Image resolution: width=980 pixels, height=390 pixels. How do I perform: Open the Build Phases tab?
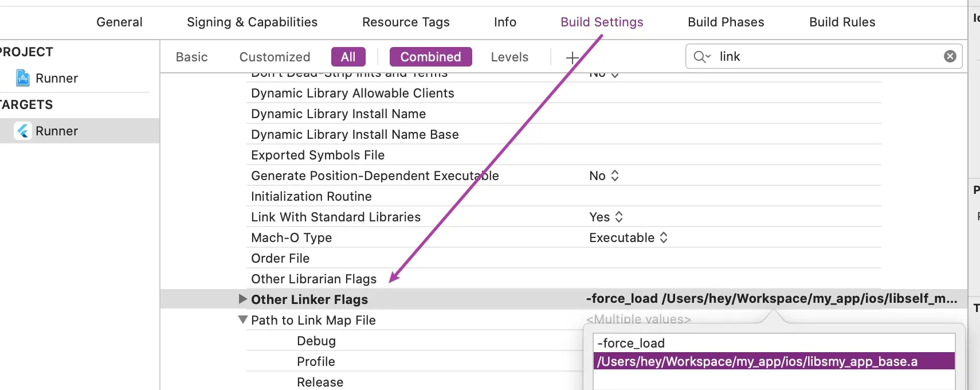(726, 22)
